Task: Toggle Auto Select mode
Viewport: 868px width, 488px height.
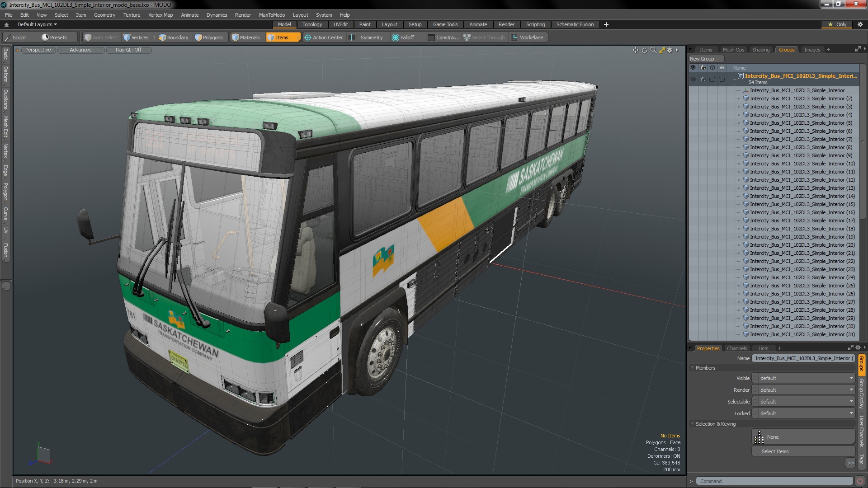Action: [x=101, y=38]
